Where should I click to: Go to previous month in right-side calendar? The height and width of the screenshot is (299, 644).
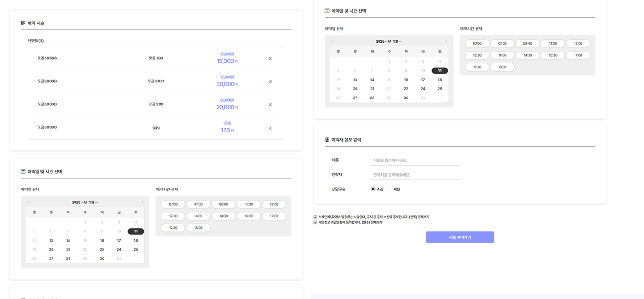click(x=332, y=41)
